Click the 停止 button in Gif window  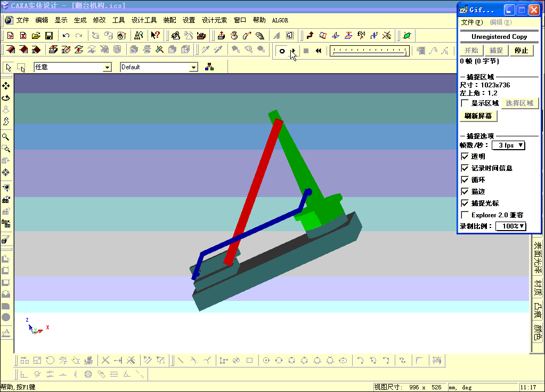[x=522, y=51]
